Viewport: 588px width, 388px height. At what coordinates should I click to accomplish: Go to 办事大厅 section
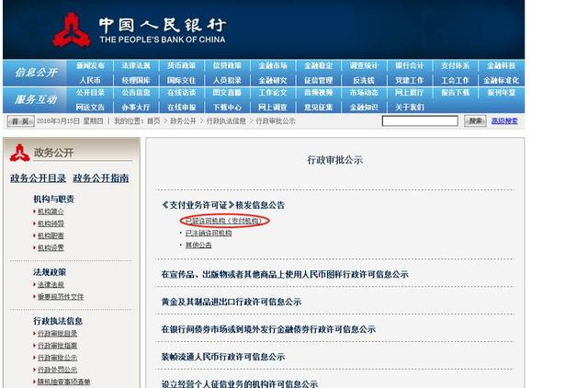click(x=136, y=108)
